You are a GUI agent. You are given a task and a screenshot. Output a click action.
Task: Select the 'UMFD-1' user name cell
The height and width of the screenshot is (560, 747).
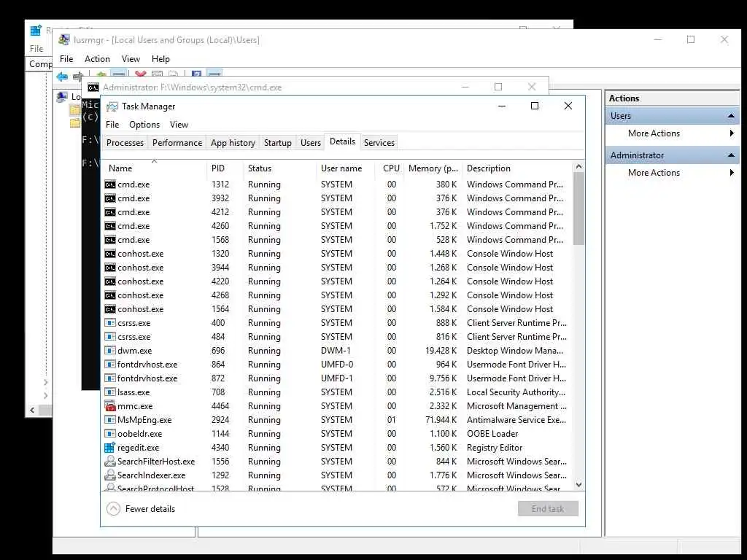point(337,378)
